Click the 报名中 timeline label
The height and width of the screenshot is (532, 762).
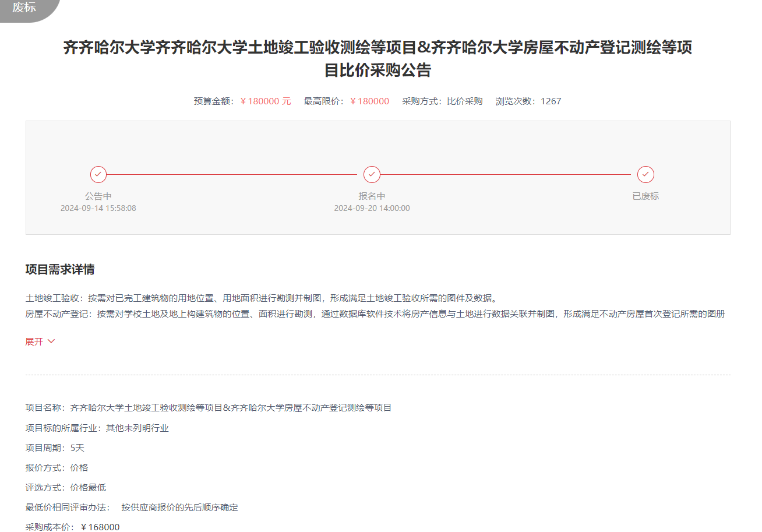click(x=372, y=196)
